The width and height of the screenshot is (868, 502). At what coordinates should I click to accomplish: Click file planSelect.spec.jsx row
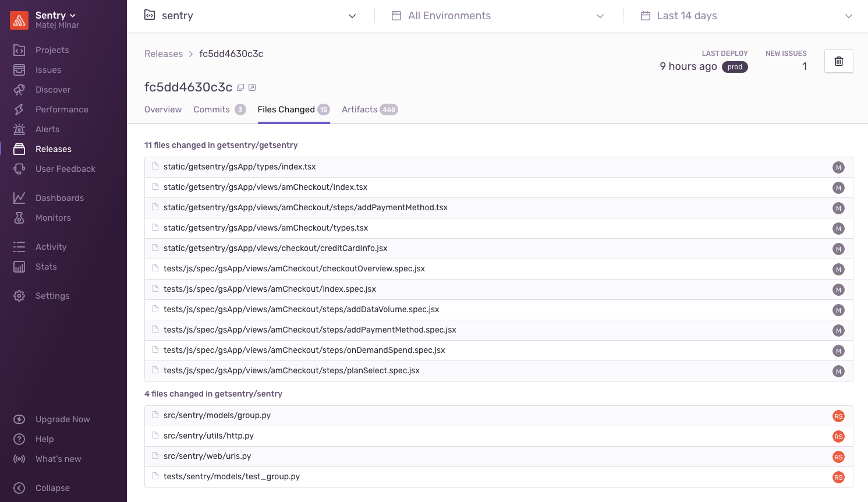tap(498, 371)
